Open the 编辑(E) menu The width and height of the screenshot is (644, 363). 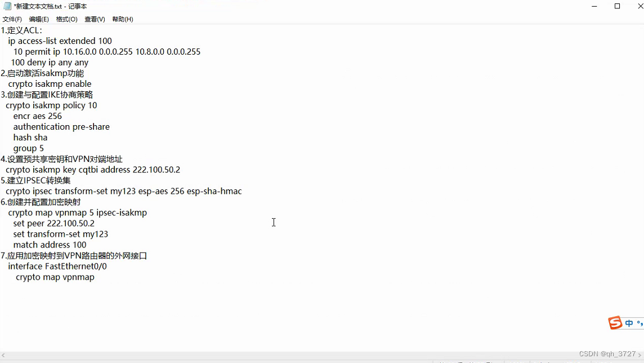[39, 19]
